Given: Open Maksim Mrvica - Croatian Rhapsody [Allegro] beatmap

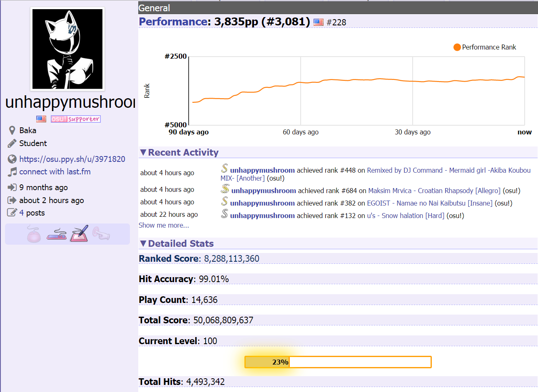Looking at the screenshot, I should (434, 191).
